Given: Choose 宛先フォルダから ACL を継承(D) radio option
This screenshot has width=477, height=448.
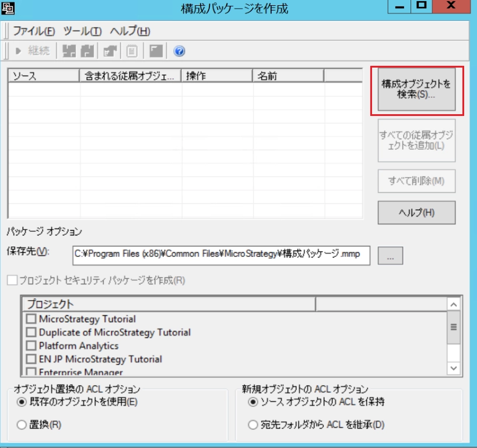Looking at the screenshot, I should (x=253, y=425).
